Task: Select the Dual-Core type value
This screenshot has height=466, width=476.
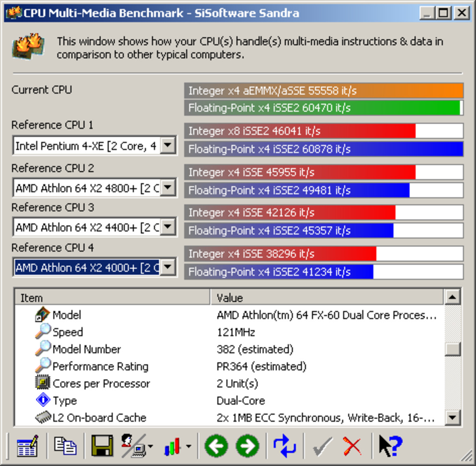Action: click(x=241, y=401)
